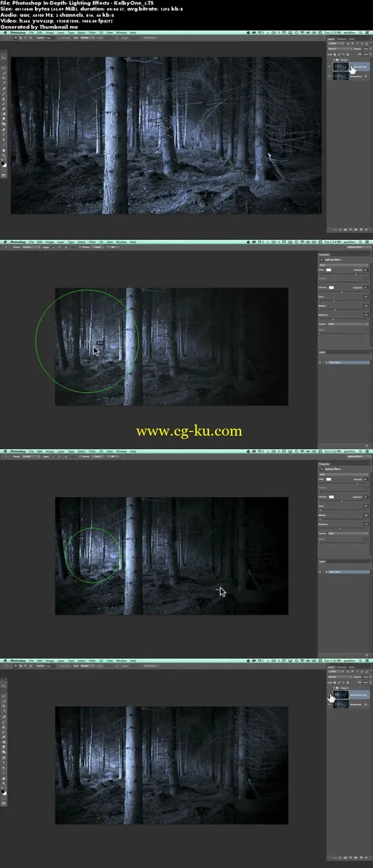Open Texture dropdown in third screenshot's Properties panel

(348, 533)
